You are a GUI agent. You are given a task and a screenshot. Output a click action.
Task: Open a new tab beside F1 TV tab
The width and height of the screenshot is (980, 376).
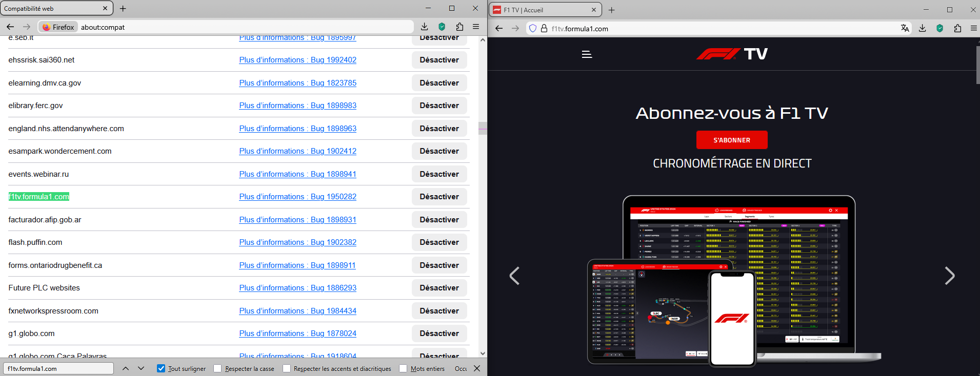click(x=611, y=10)
